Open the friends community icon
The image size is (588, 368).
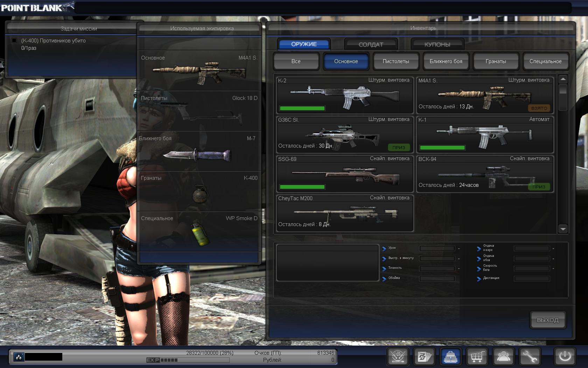point(504,357)
